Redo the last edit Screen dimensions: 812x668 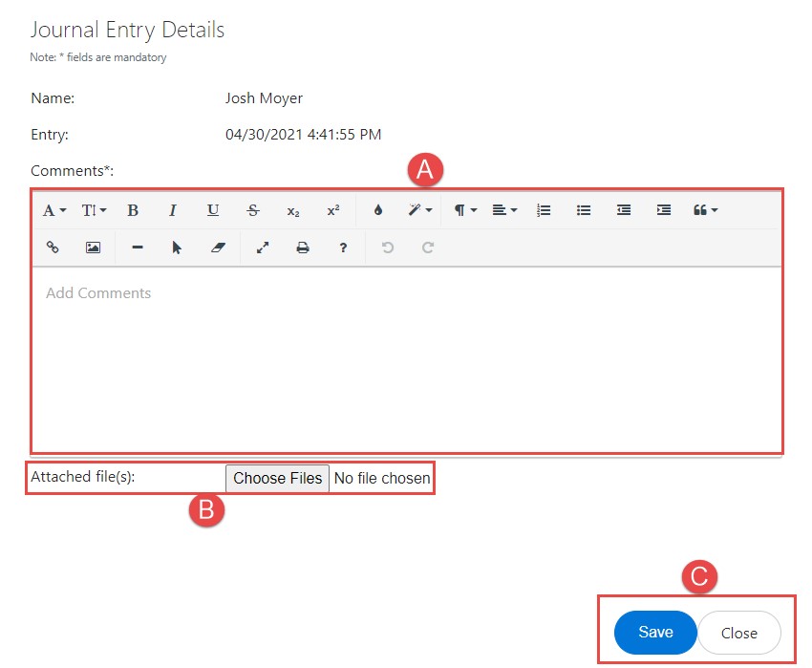coord(428,248)
